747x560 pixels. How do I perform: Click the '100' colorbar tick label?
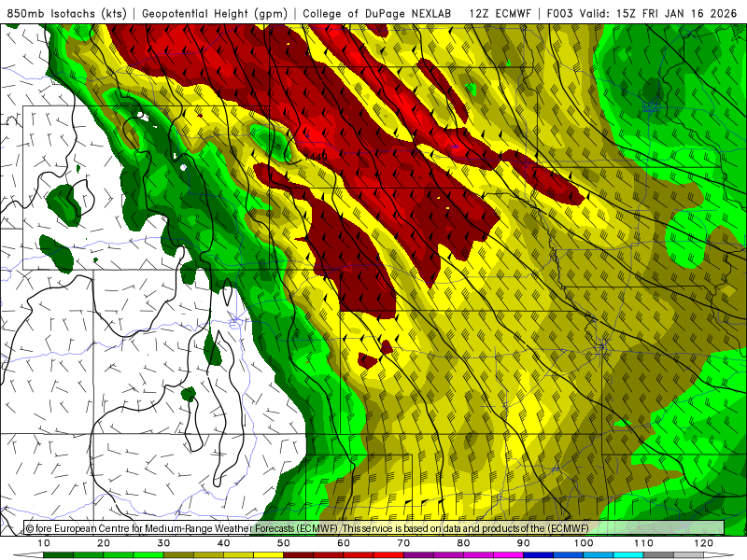[583, 543]
